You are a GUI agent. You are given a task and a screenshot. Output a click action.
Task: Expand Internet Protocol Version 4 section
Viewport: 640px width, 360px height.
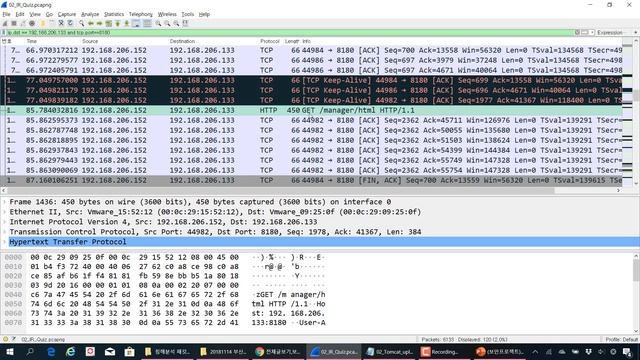(x=4, y=222)
